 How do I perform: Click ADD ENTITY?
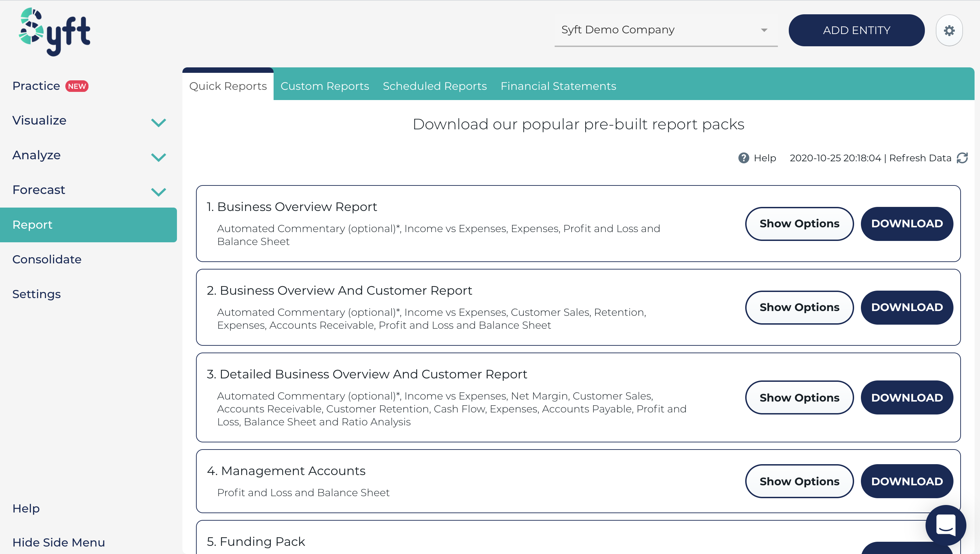[856, 30]
